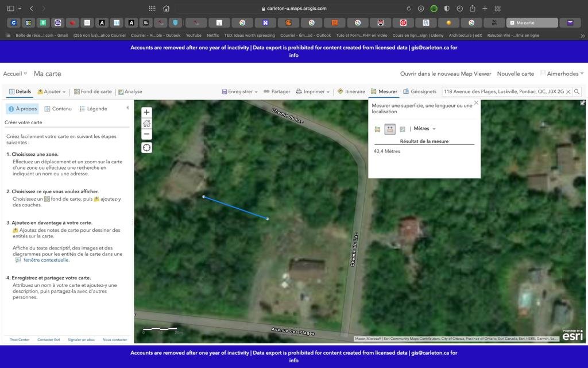Click the find my location button
588x368 pixels.
[147, 148]
